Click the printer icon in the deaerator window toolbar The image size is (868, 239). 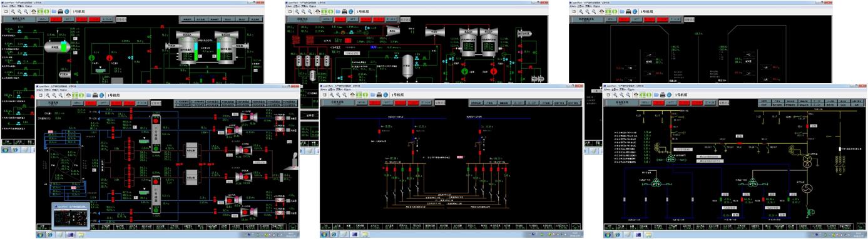[x=61, y=11]
